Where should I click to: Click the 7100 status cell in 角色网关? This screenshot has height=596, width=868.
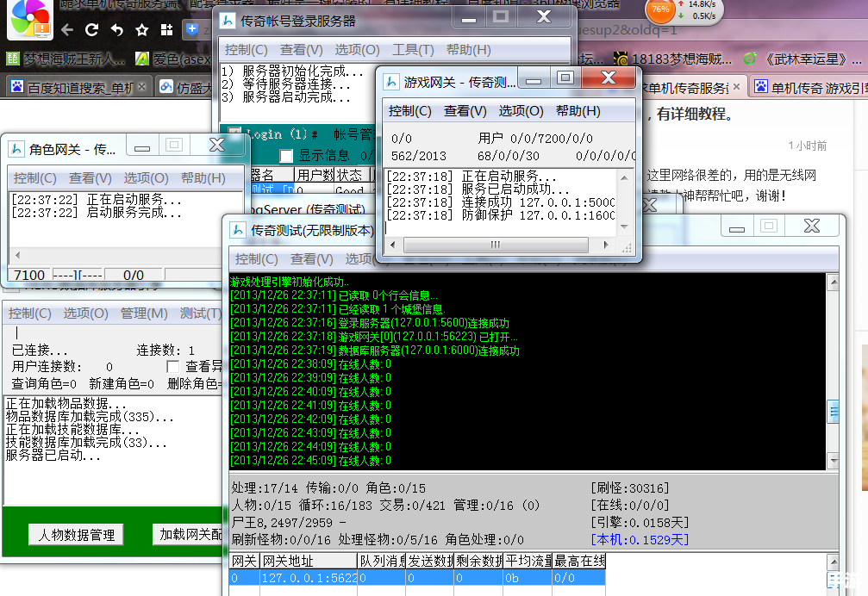tap(29, 275)
